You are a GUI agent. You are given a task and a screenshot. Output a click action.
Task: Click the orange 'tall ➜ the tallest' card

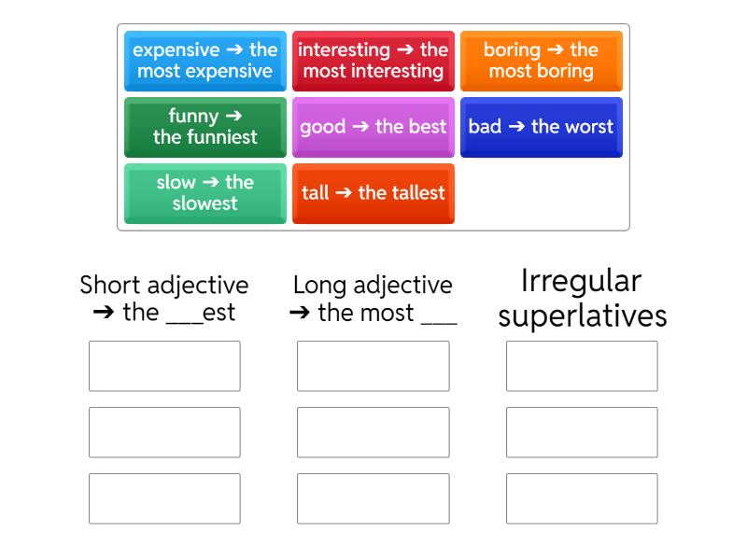tap(373, 193)
